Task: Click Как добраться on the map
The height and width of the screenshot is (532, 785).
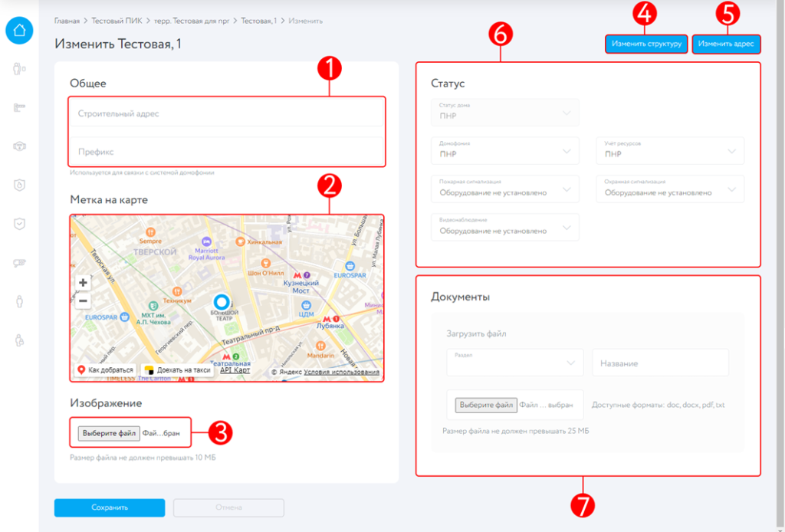Action: click(x=106, y=370)
